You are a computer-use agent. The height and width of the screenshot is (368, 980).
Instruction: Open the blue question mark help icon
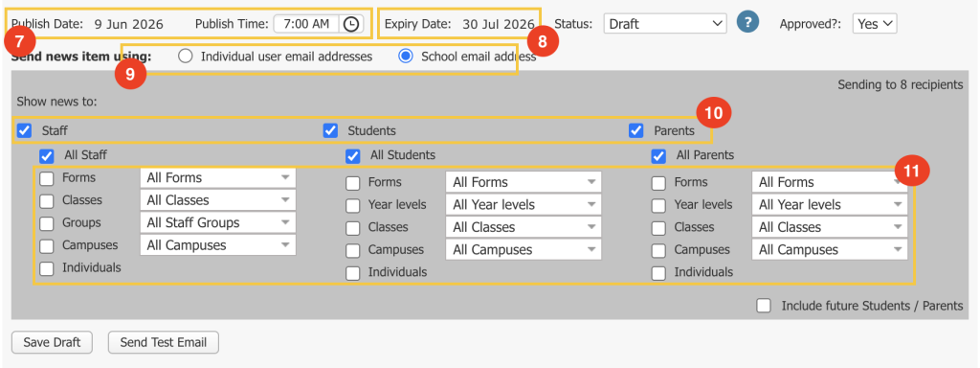pos(746,23)
